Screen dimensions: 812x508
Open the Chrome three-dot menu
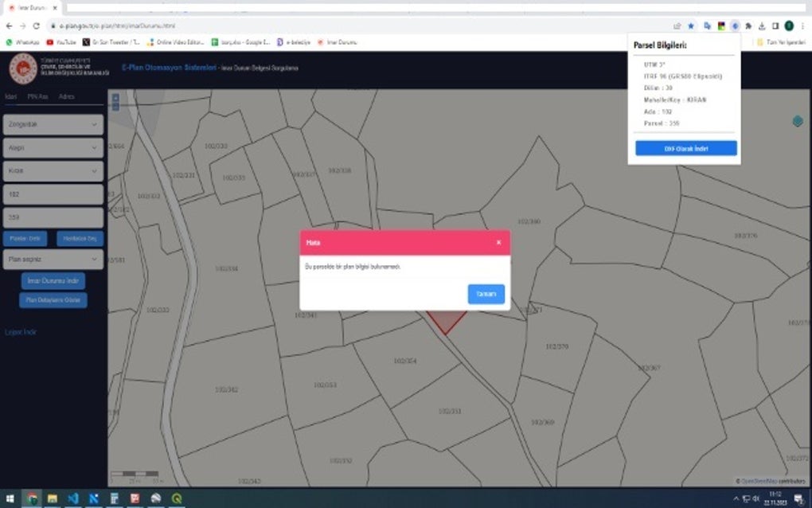802,25
